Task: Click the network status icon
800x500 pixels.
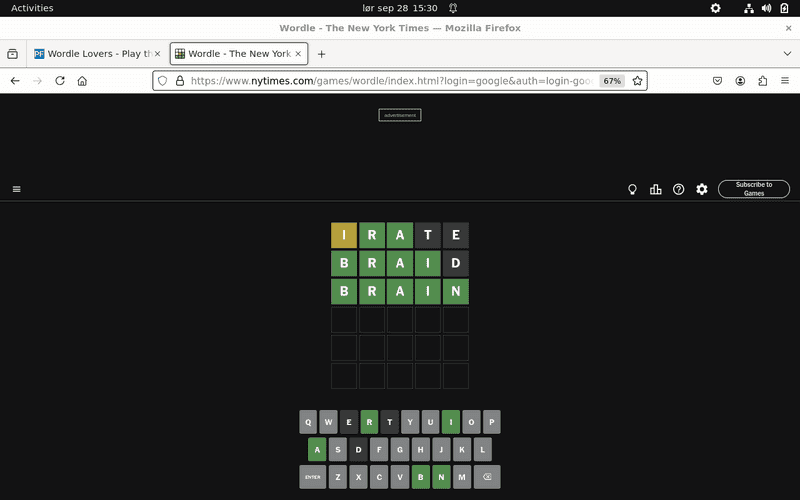Action: pos(748,8)
